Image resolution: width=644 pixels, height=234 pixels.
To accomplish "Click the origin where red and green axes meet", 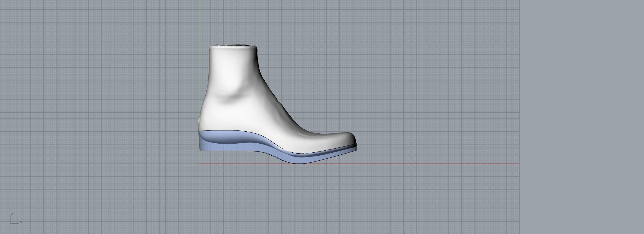I will 198,164.
